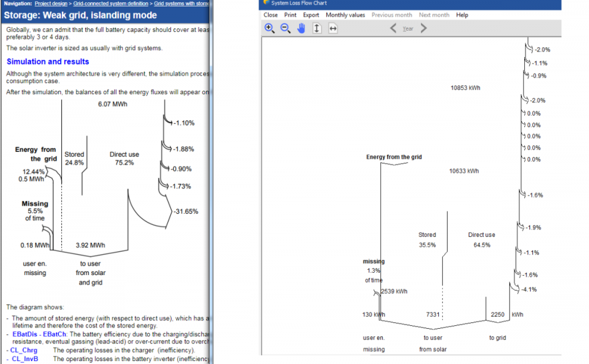Click the EBatDis - EBatCh term

pyautogui.click(x=39, y=334)
